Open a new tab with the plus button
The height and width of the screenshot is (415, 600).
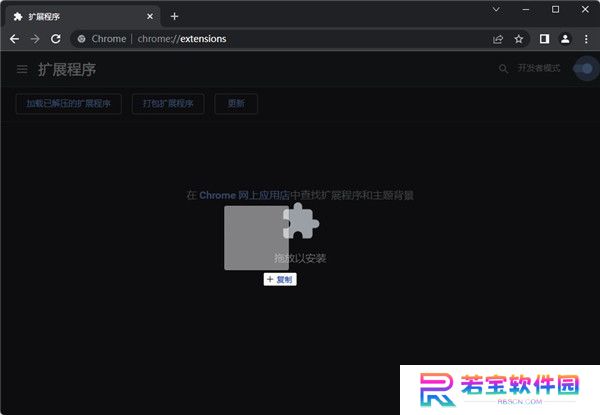[174, 16]
